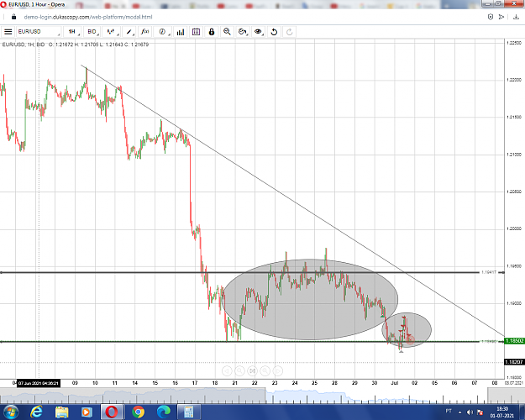
Task: Expand hidden system tray icons arrow
Action: (x=459, y=412)
